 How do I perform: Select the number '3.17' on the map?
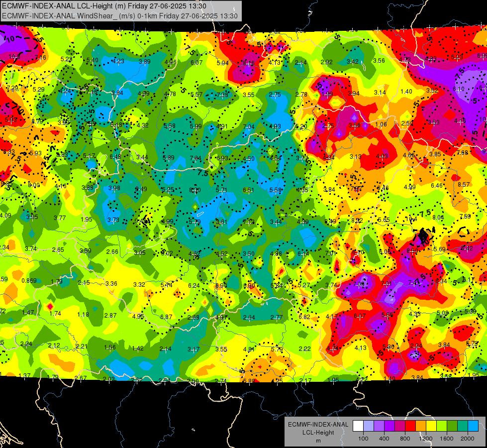[x=193, y=349]
